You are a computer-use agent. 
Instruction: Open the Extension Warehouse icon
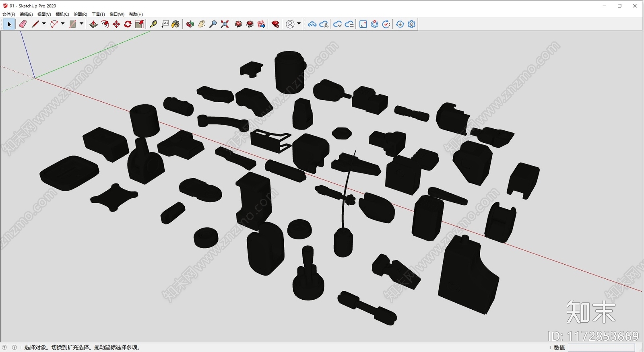click(250, 24)
